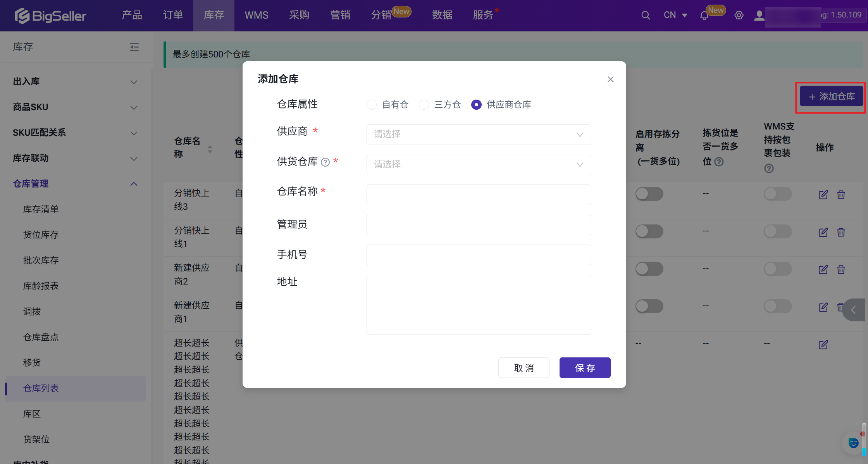Click help icon next to 供货仓库 label
Screen dimensions: 868x464
click(325, 162)
